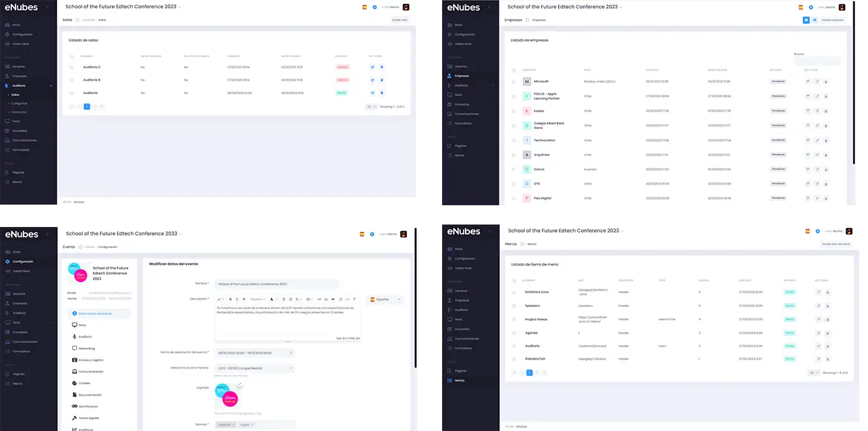Tick the checkbox for Auditorio C
The height and width of the screenshot is (431, 868).
(72, 67)
